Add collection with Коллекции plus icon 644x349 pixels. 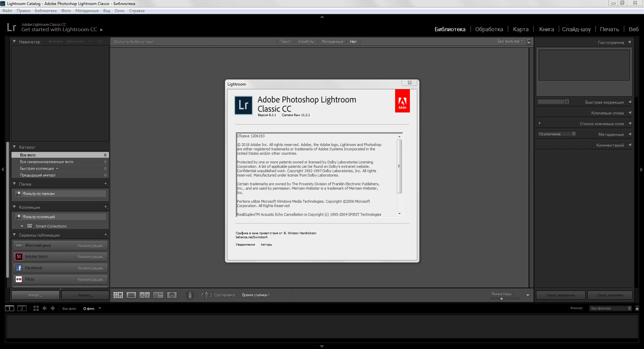coord(106,207)
